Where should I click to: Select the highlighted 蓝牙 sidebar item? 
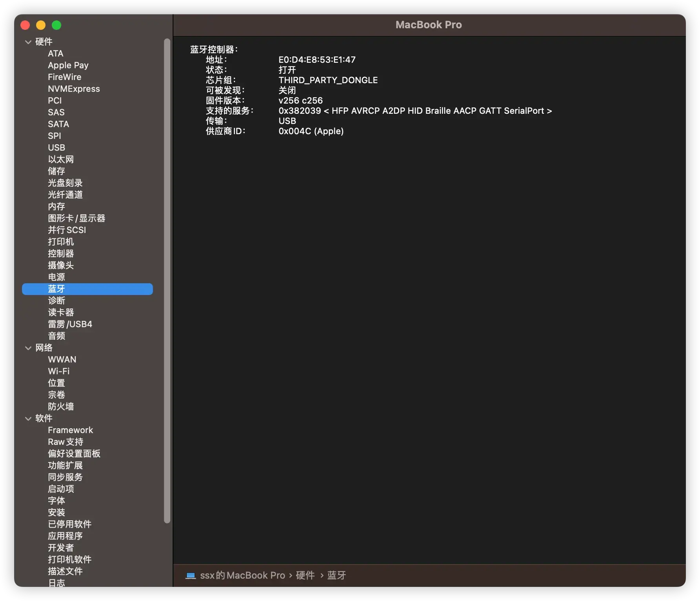pyautogui.click(x=87, y=289)
